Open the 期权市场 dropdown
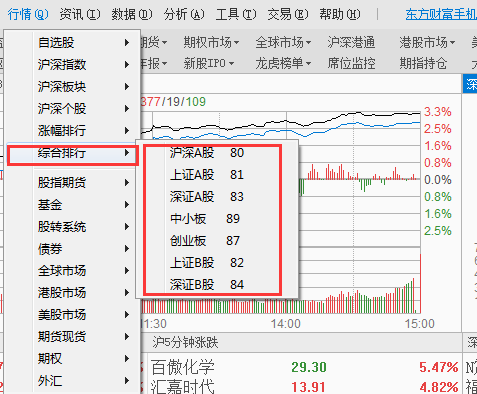477x394 pixels. [x=211, y=42]
